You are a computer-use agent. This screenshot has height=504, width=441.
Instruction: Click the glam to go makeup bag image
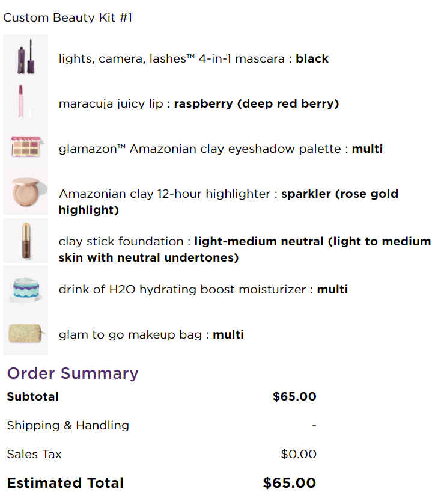point(25,334)
